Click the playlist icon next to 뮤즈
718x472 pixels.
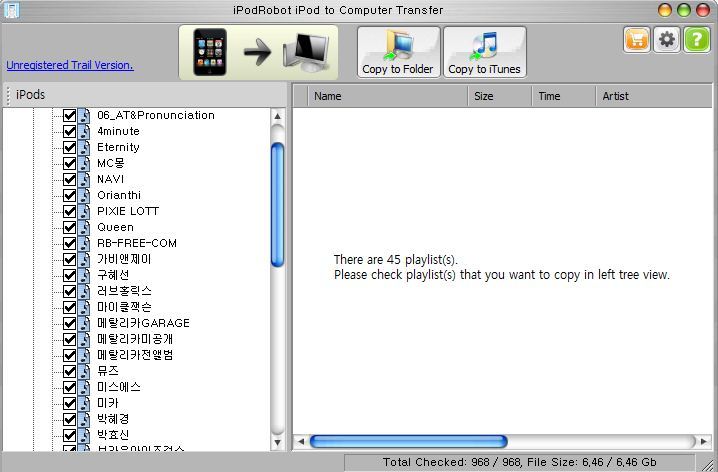click(84, 371)
